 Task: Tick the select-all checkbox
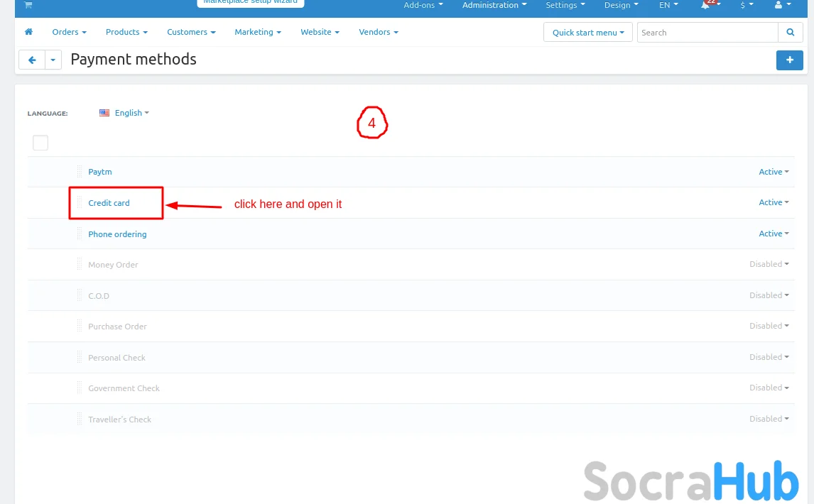40,142
